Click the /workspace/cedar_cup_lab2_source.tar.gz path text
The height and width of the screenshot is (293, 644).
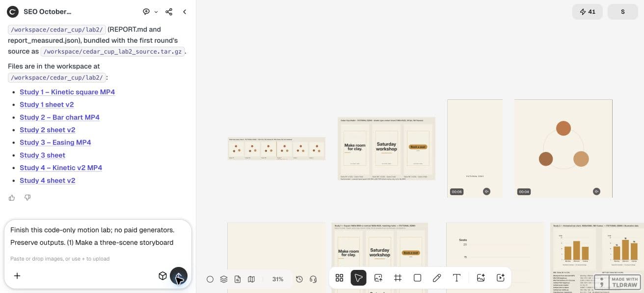(112, 51)
